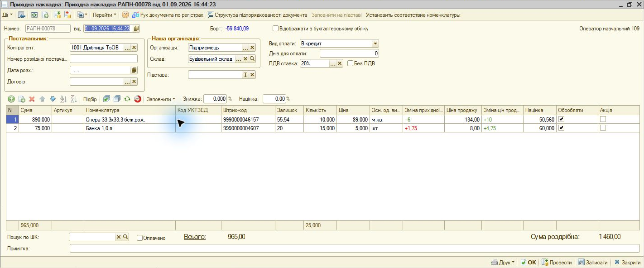Image resolution: width=644 pixels, height=268 pixels.
Task: Open the Контрагент selection list with the ellipsis button
Action: click(x=127, y=47)
